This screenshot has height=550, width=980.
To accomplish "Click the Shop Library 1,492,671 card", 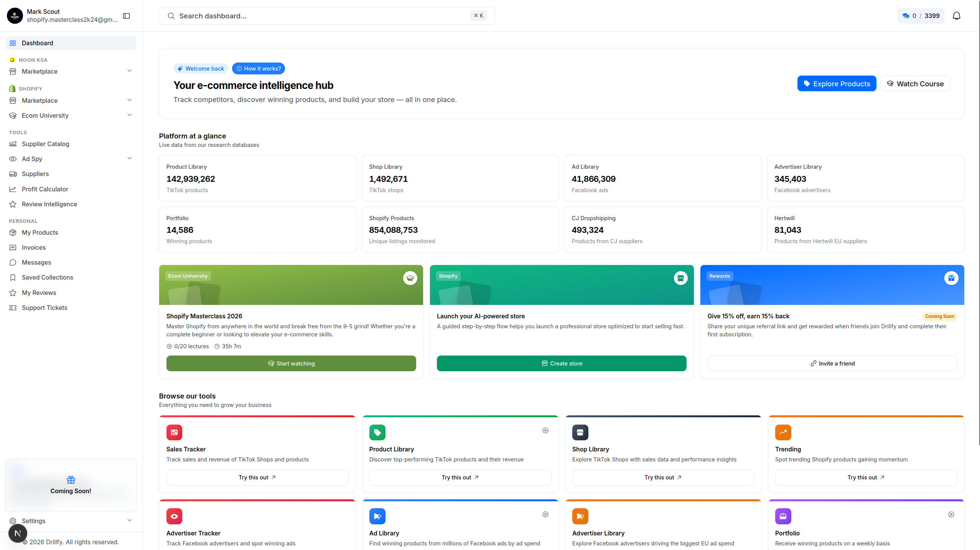I will [x=460, y=178].
